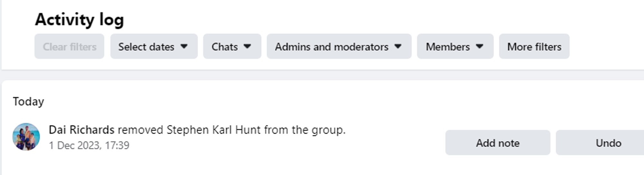Open the Dai Richards profile name link
This screenshot has width=644, height=175.
[81, 130]
